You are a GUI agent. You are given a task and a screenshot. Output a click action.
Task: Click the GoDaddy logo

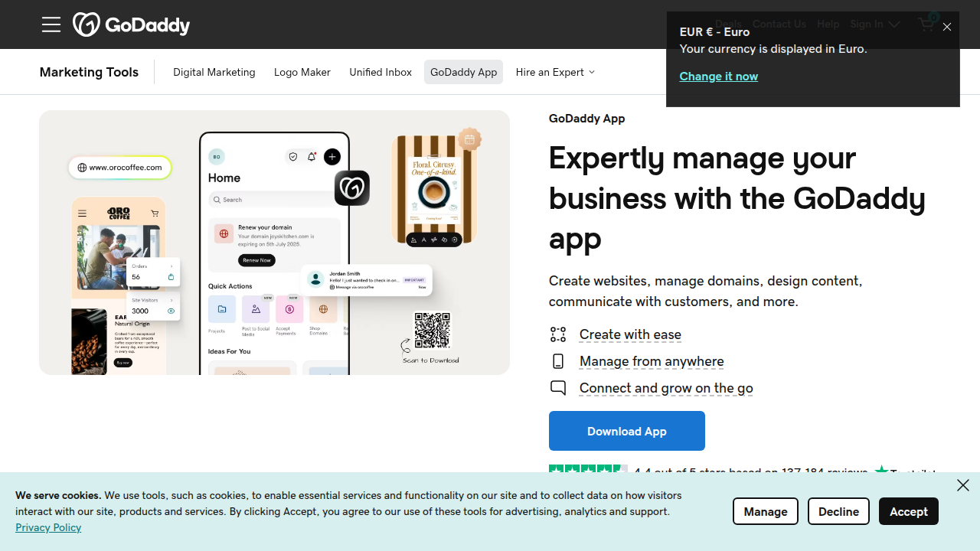click(x=131, y=24)
